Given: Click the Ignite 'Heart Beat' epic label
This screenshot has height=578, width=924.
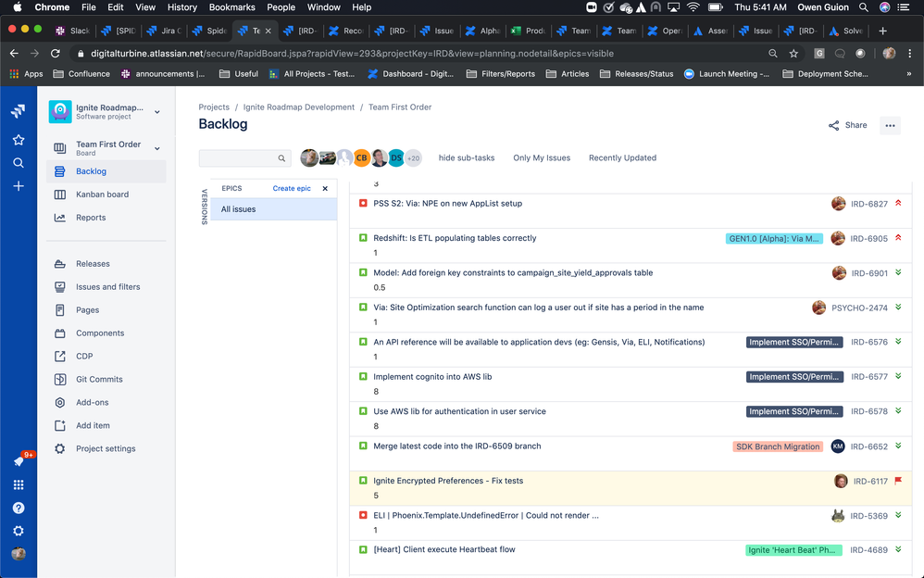Looking at the screenshot, I should 793,550.
